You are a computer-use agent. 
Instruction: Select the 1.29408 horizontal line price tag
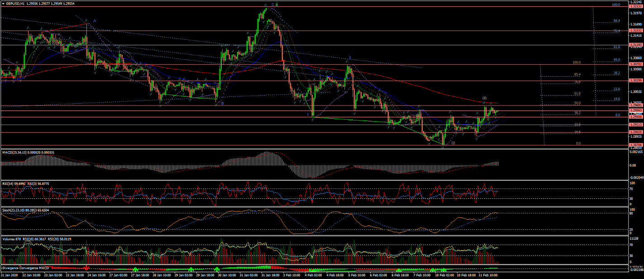pyautogui.click(x=636, y=117)
